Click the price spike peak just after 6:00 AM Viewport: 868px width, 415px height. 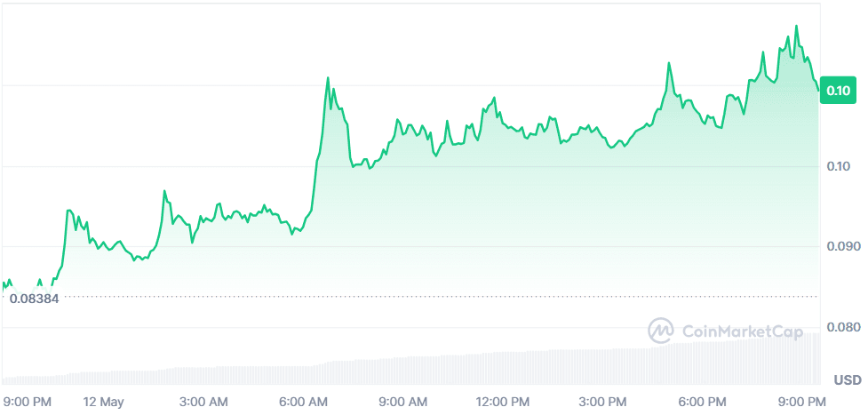tap(328, 78)
